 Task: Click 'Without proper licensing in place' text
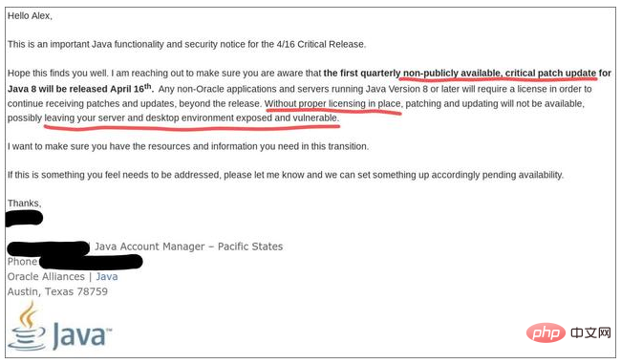(333, 104)
